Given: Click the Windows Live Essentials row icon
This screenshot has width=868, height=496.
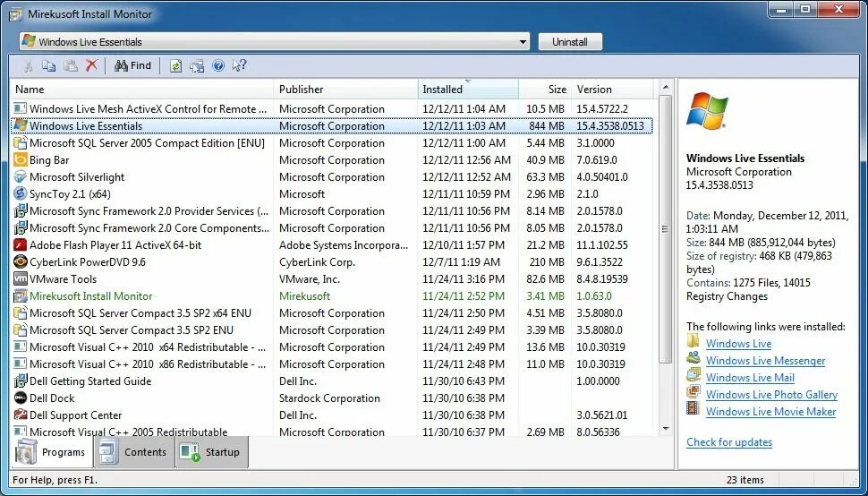Looking at the screenshot, I should tap(21, 125).
